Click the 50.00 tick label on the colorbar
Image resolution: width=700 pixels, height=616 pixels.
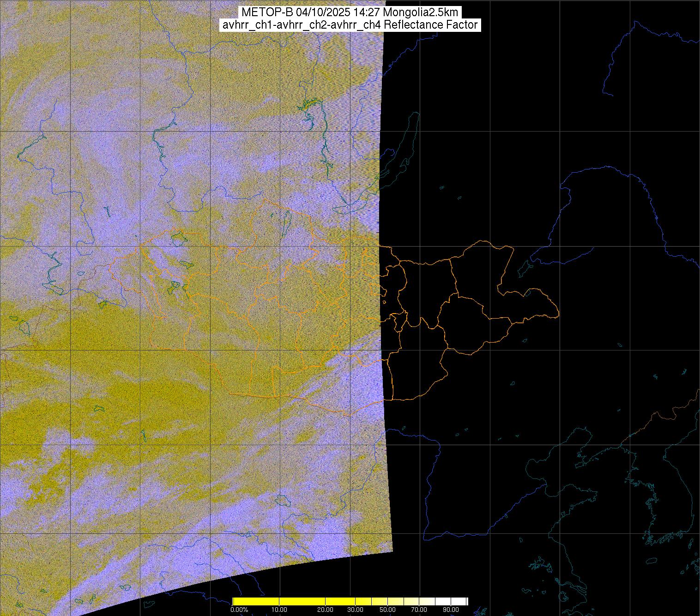pos(388,610)
